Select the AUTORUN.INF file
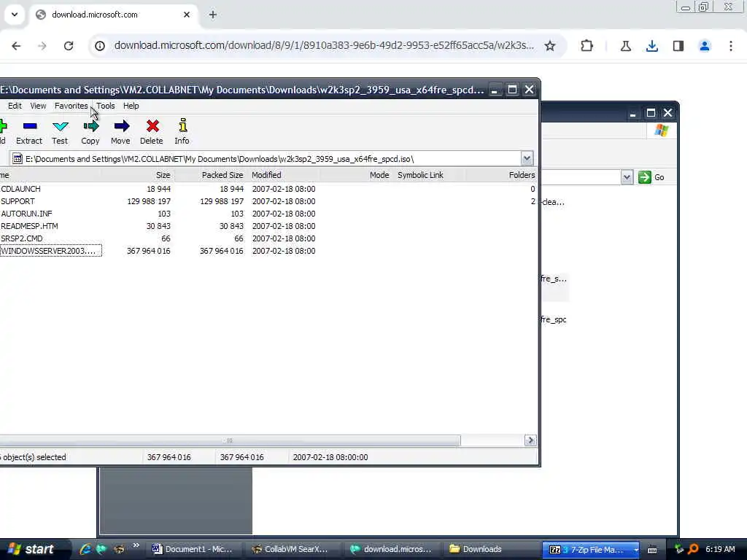 (267, 214)
